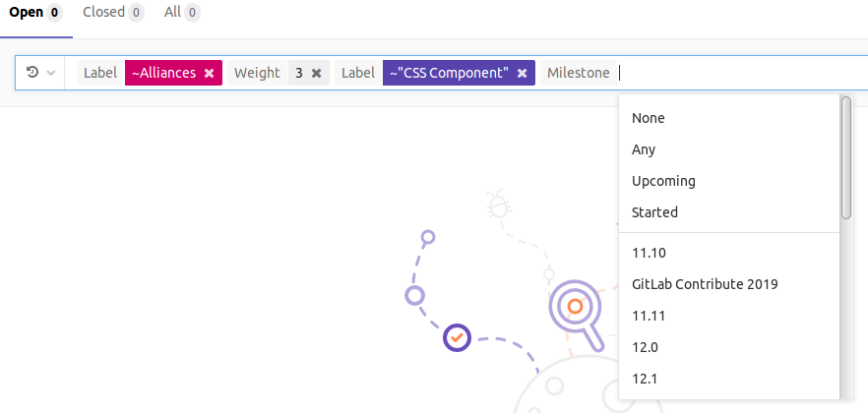Focus the filter search input field
The image size is (868, 413).
(742, 73)
